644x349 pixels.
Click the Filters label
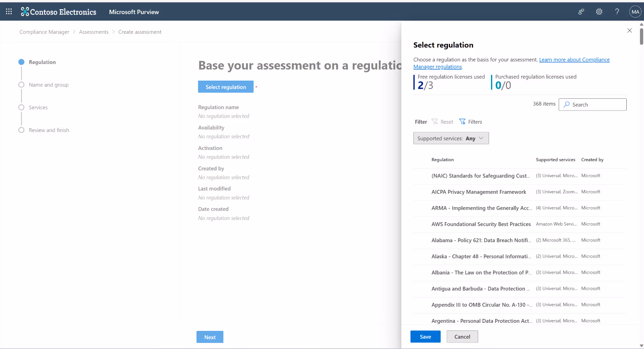coord(475,122)
